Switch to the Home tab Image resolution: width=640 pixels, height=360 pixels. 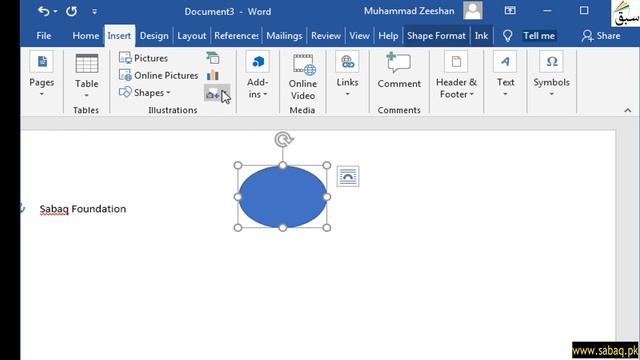click(86, 36)
